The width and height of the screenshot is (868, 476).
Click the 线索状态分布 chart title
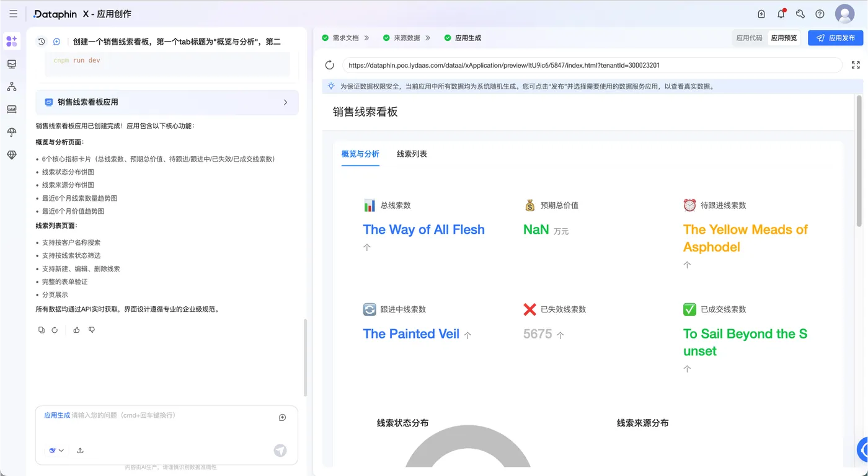pos(402,423)
